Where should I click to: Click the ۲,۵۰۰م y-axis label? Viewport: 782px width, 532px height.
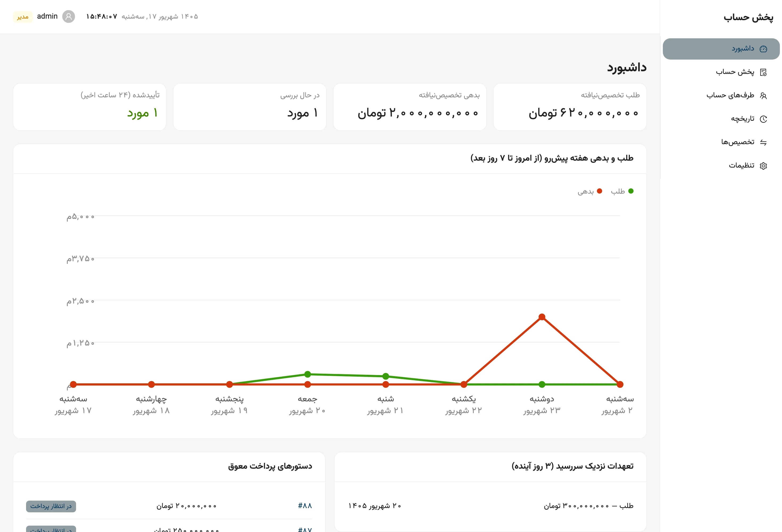[x=80, y=301]
